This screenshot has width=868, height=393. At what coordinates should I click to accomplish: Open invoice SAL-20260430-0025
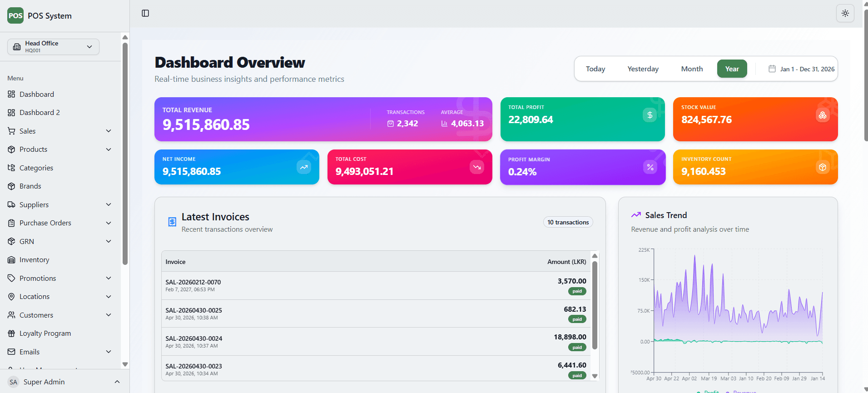tap(376, 313)
